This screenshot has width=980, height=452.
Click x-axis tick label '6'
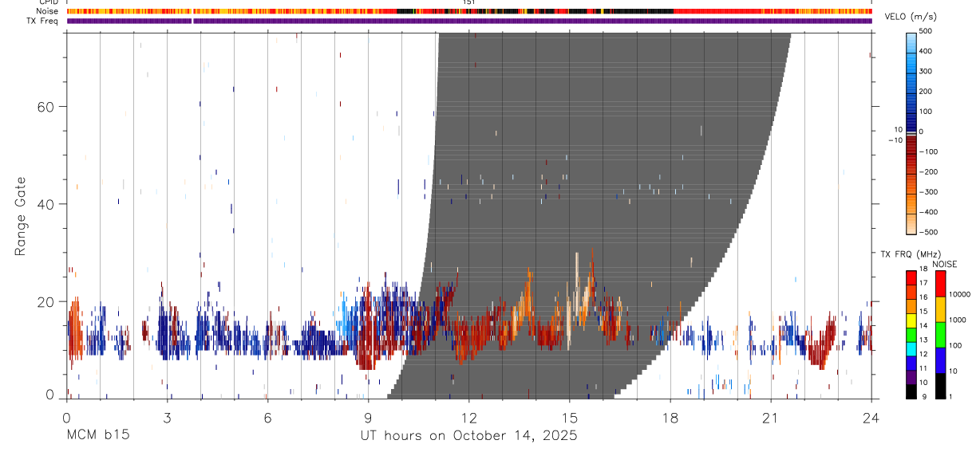click(x=267, y=418)
